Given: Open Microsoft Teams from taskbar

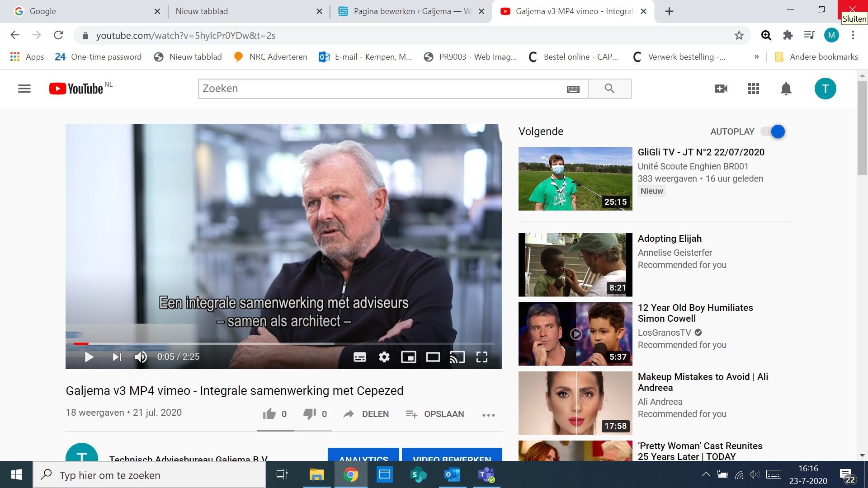Looking at the screenshot, I should (486, 474).
